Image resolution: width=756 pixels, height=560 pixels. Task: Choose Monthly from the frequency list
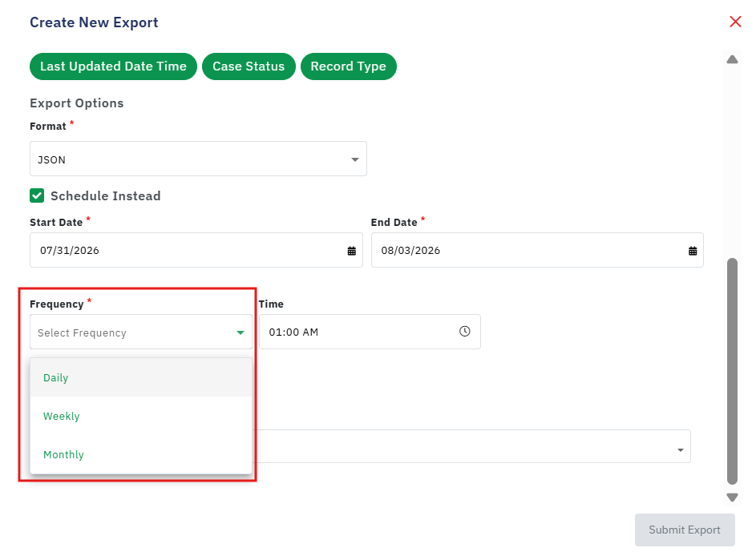tap(141, 454)
